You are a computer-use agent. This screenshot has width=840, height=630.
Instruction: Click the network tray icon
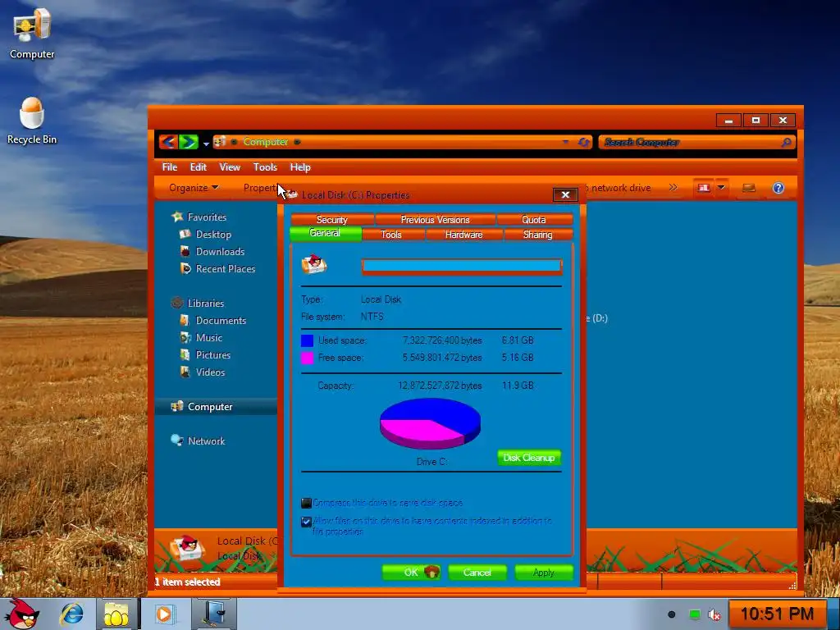tap(694, 614)
